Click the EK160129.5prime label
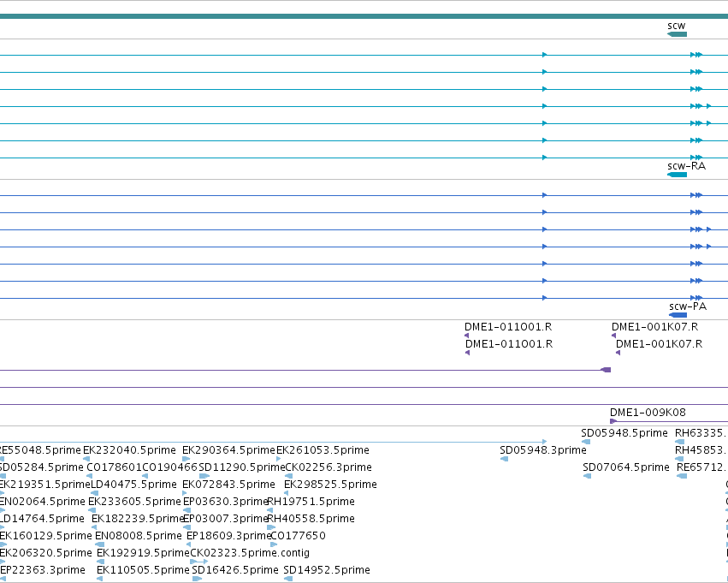This screenshot has height=583, width=728. (x=46, y=536)
